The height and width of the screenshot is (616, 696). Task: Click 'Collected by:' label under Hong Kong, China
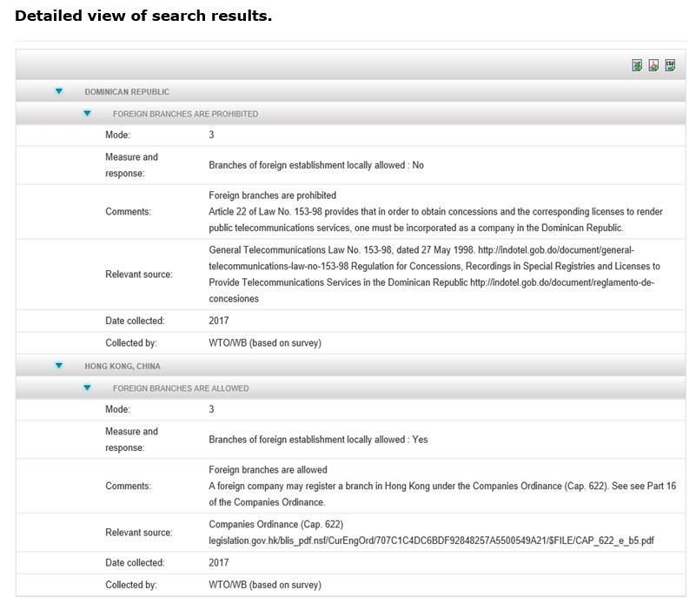coord(131,585)
